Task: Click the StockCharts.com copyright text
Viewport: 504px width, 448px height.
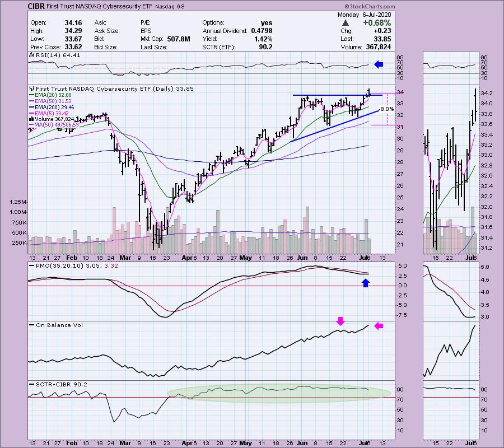Action: pyautogui.click(x=370, y=6)
